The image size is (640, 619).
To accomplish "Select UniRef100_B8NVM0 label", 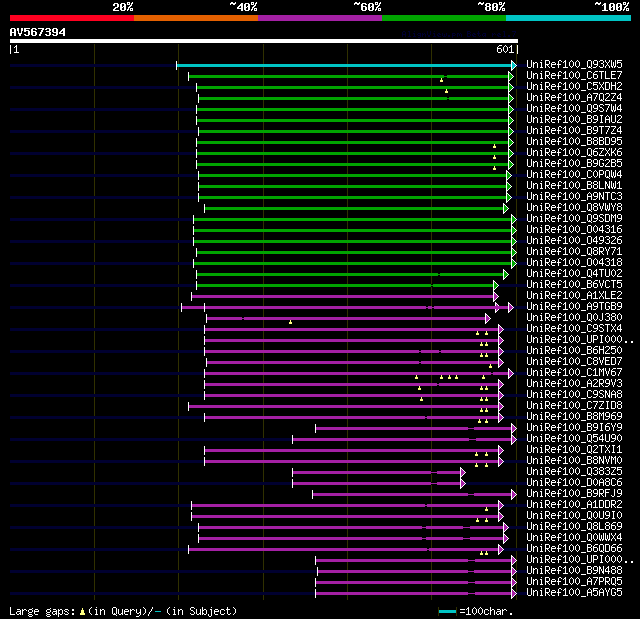I will click(x=574, y=461).
